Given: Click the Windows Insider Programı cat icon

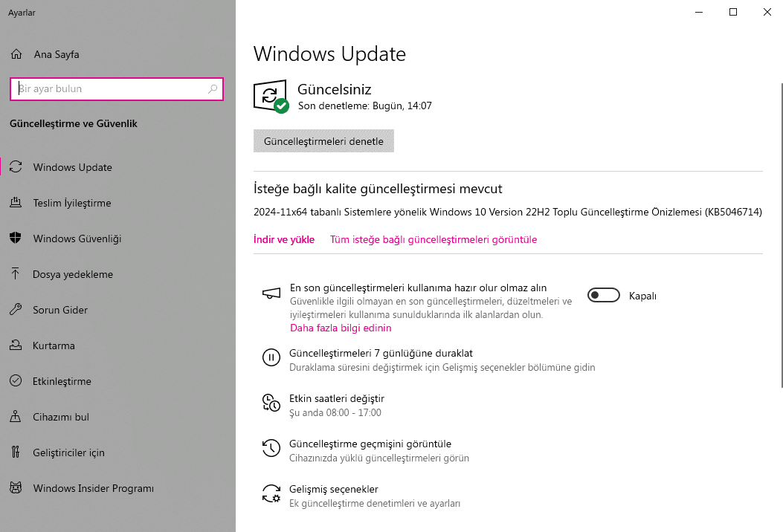Looking at the screenshot, I should click(16, 487).
